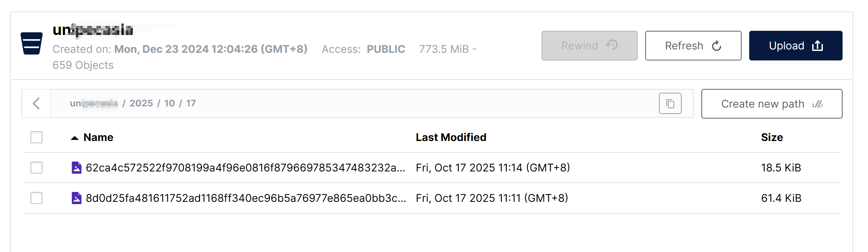The image size is (868, 252).
Task: Click the bucket icon beside the bucket name
Action: [32, 43]
